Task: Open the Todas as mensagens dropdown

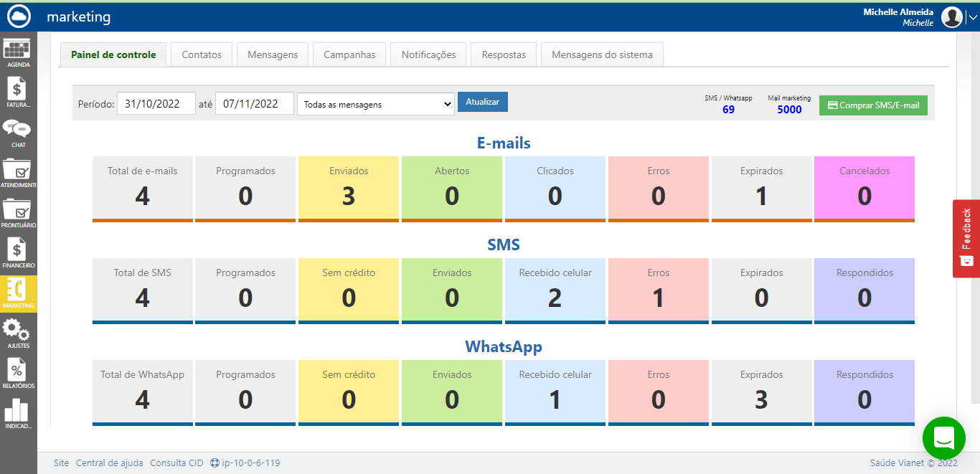Action: pyautogui.click(x=376, y=104)
